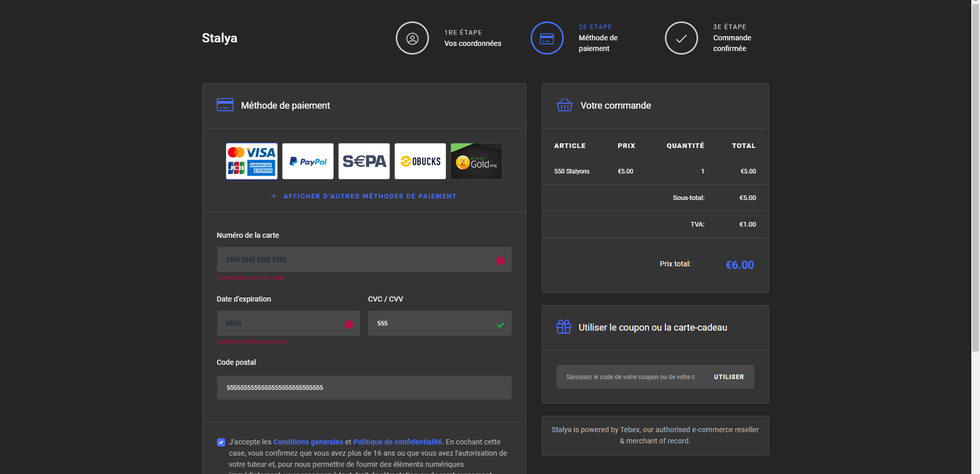Focus the Date d'expiration field

(289, 323)
